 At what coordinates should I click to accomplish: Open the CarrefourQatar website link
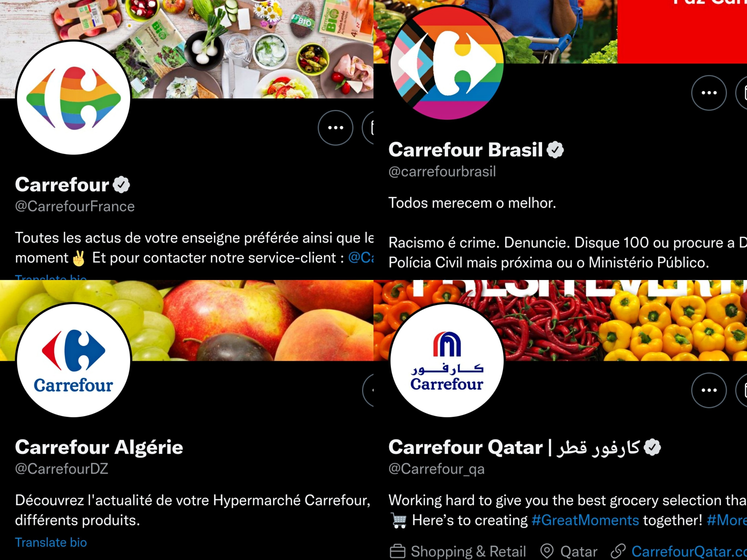pyautogui.click(x=689, y=551)
